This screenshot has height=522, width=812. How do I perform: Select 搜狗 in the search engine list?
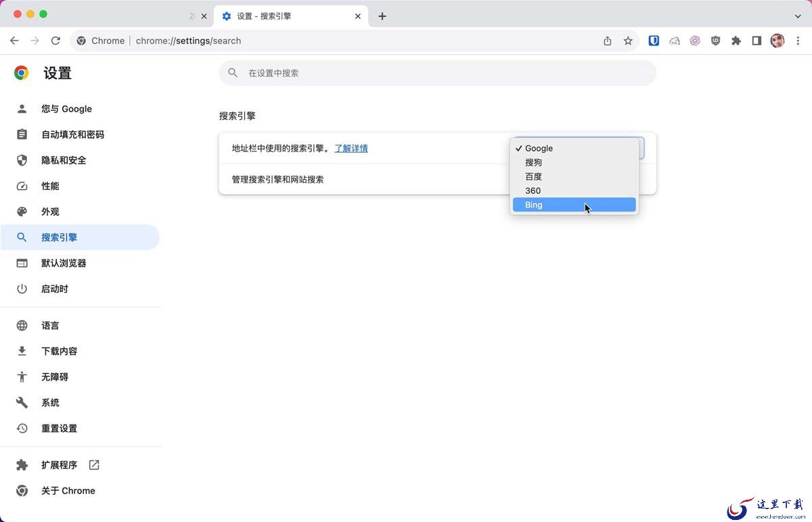(x=574, y=162)
